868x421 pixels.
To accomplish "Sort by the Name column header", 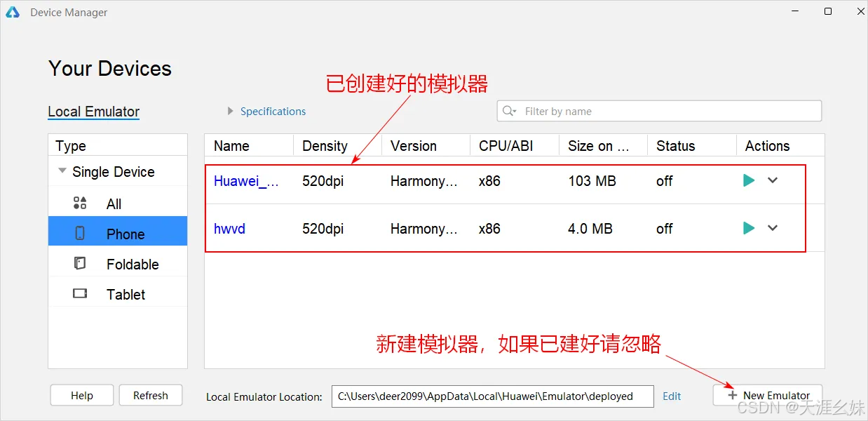I will tap(249, 145).
